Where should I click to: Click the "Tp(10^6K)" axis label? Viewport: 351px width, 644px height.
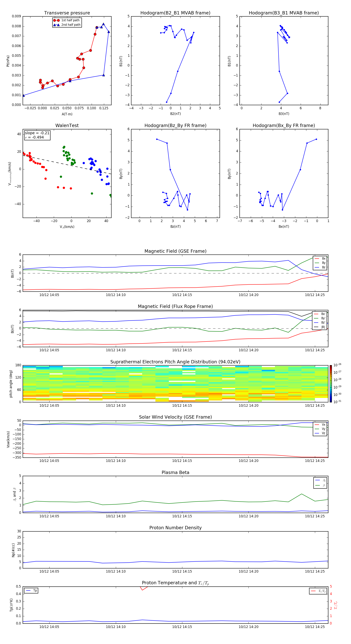tap(11, 605)
